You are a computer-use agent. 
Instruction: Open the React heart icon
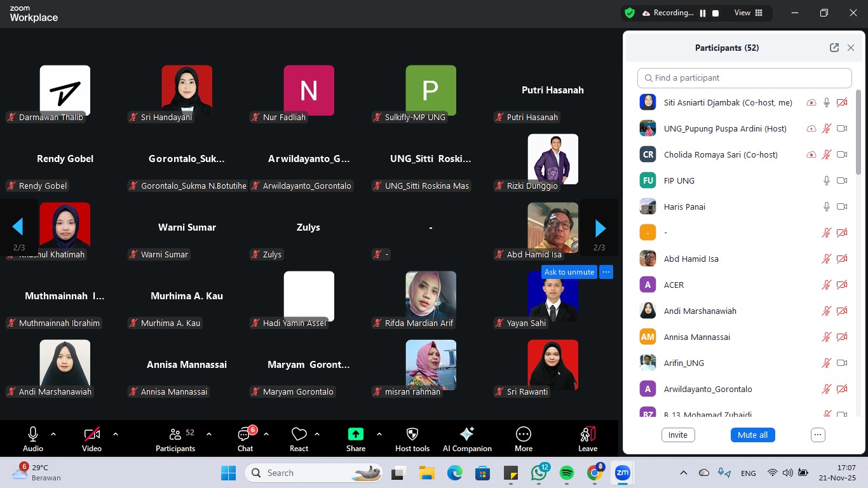299,435
